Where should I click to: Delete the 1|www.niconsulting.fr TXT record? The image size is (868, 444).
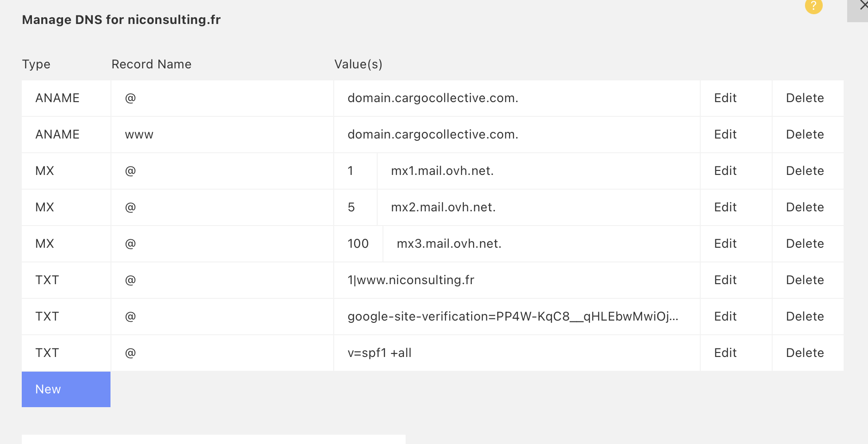pos(805,280)
